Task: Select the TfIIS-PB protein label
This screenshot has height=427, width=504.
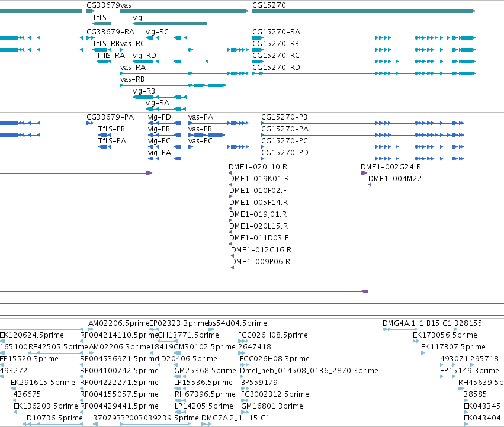Action: click(x=111, y=129)
